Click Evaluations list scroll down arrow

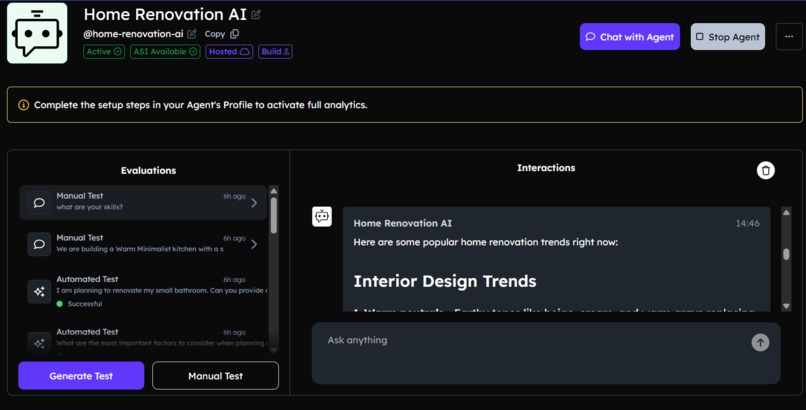(273, 350)
